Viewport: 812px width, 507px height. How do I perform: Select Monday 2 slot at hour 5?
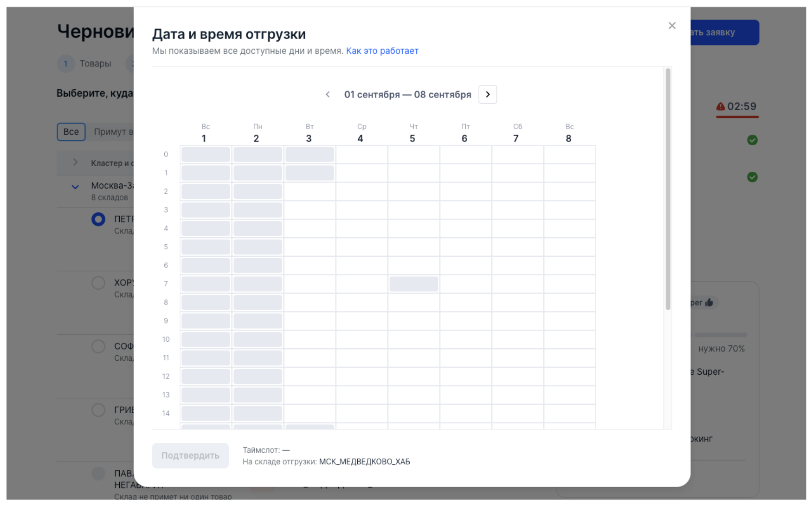pos(258,247)
